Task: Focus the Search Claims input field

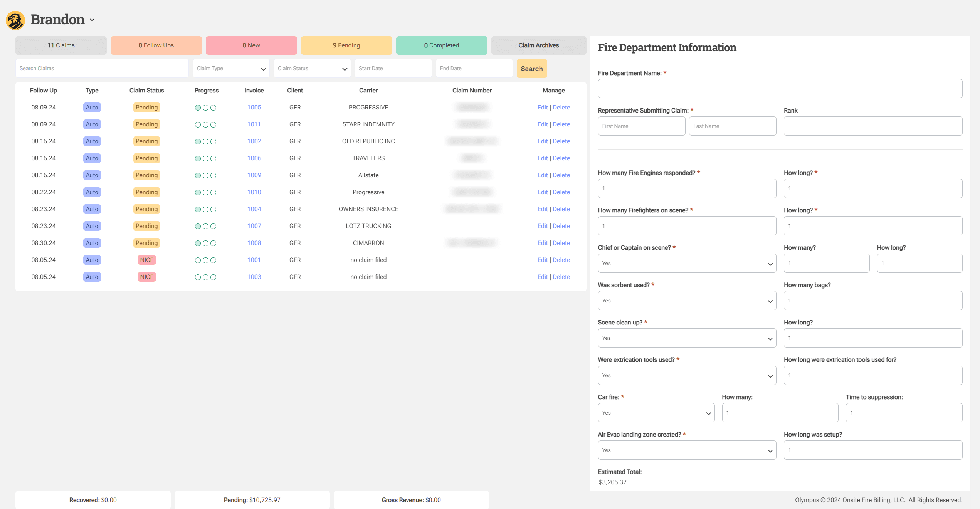Action: coord(102,68)
